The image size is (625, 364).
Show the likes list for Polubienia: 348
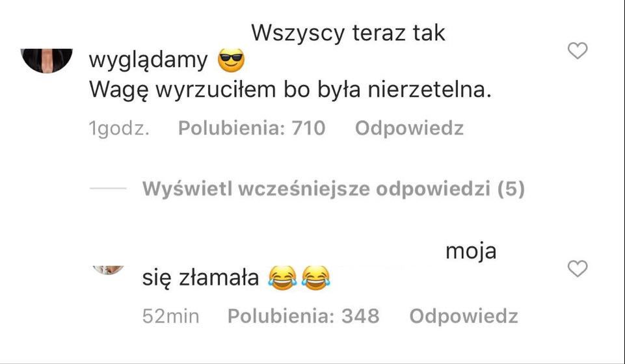point(303,316)
